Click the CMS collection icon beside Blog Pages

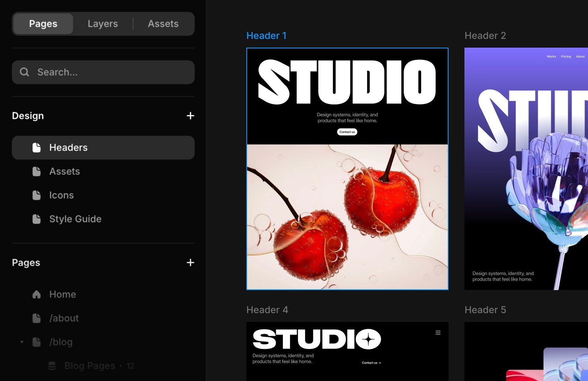52,366
